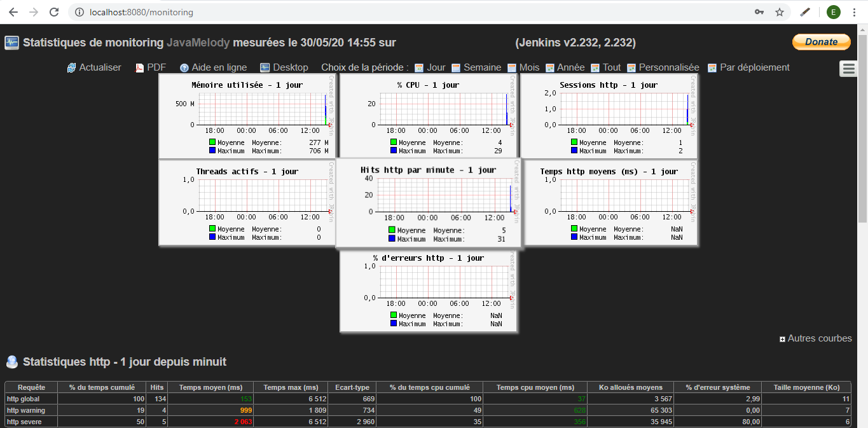868x428 pixels.
Task: Click the Actualiser refresh icon
Action: (71, 67)
